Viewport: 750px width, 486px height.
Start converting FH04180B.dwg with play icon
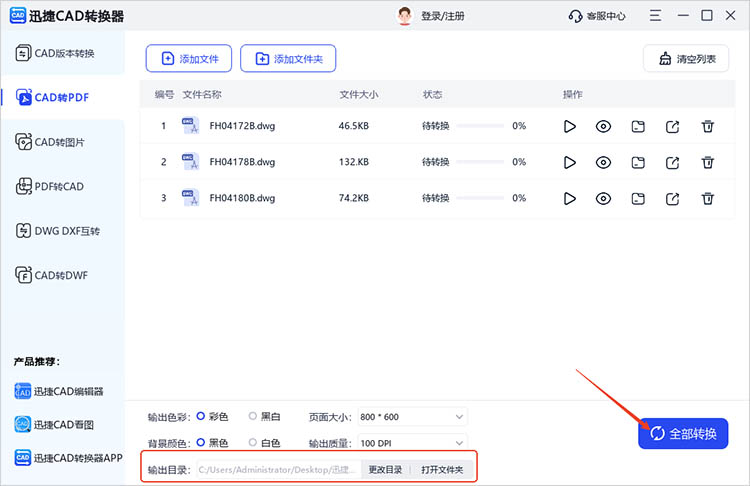click(x=569, y=199)
